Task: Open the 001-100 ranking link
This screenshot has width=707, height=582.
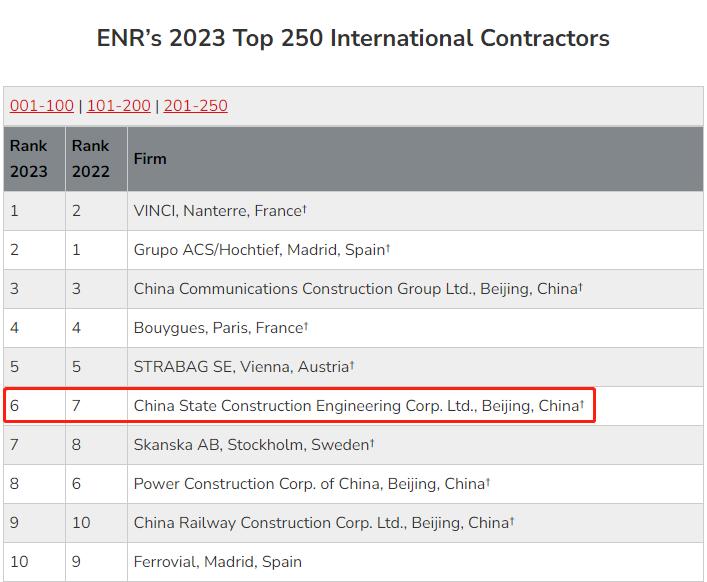Action: pyautogui.click(x=42, y=106)
